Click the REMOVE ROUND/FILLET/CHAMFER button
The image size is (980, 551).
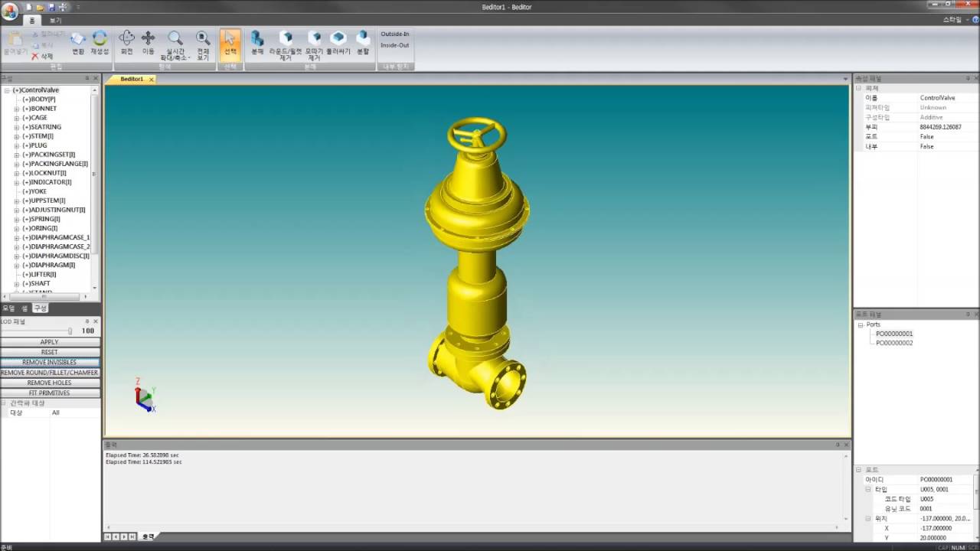[x=50, y=373]
